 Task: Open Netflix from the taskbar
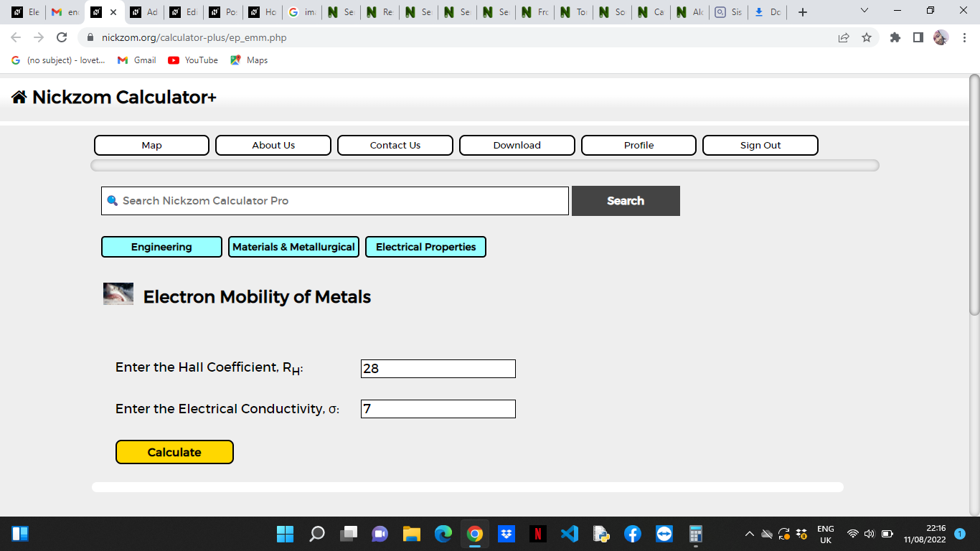(x=537, y=534)
